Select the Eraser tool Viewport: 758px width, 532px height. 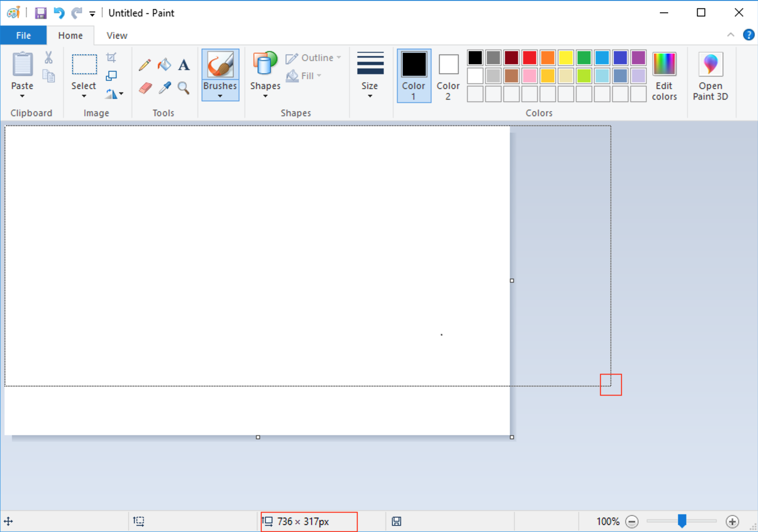pyautogui.click(x=145, y=88)
